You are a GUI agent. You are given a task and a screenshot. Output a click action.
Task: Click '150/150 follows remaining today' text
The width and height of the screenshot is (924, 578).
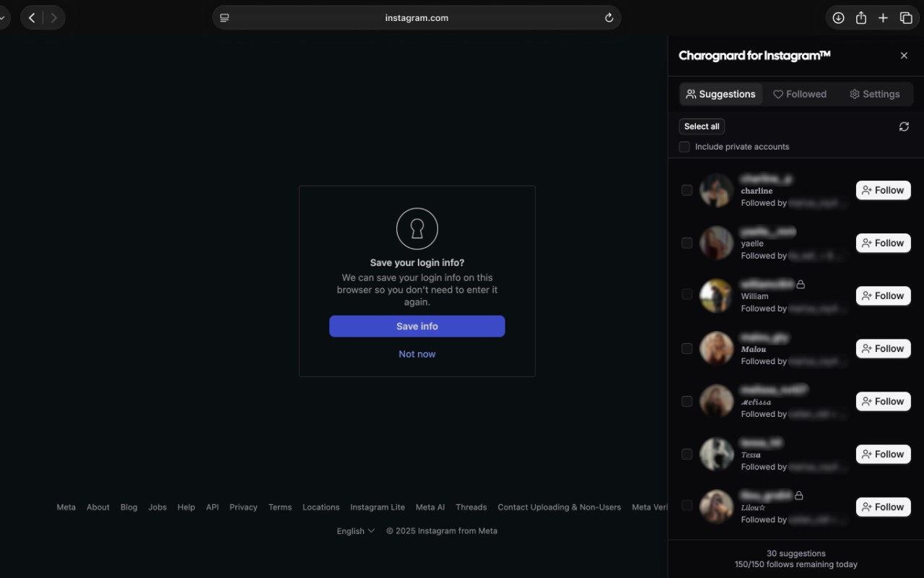[796, 564]
